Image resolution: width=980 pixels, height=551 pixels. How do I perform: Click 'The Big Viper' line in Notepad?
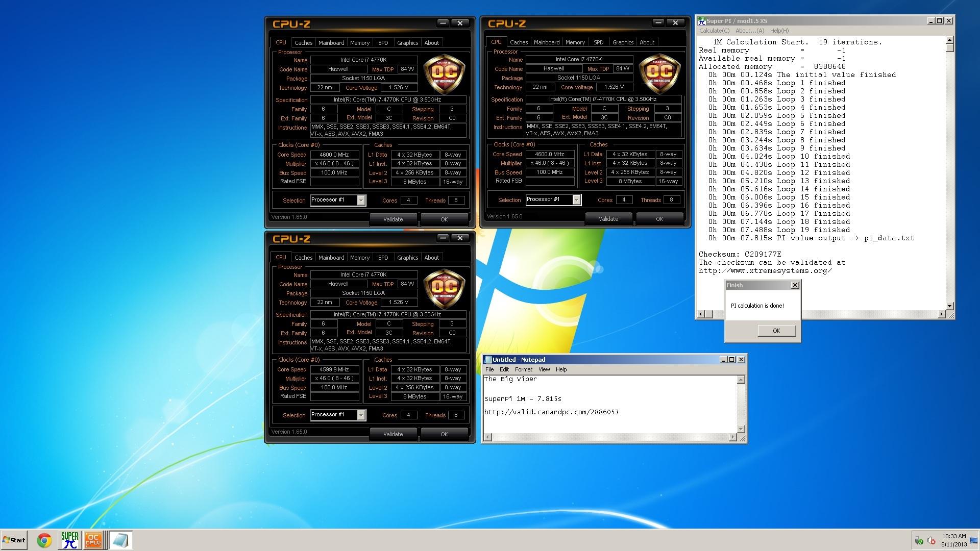(510, 379)
